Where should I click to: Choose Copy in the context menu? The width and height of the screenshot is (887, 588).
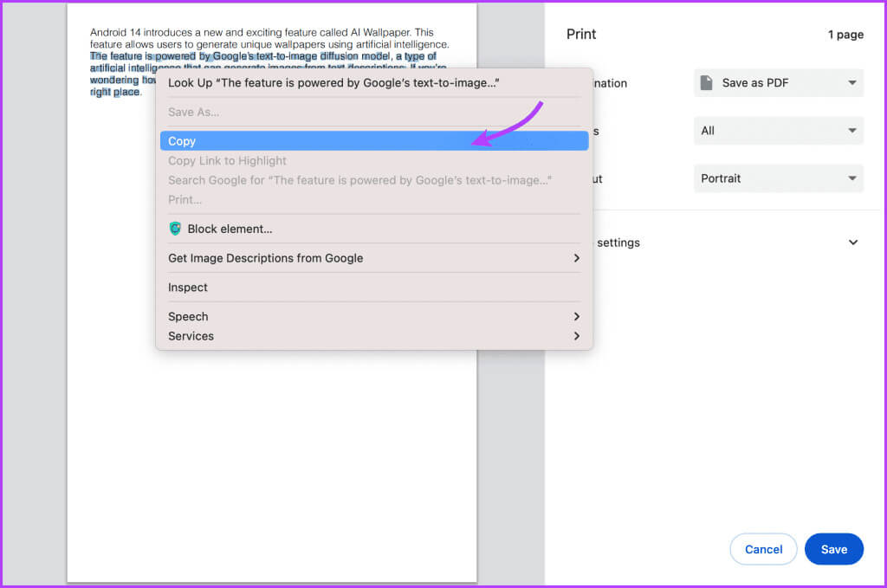coord(374,141)
